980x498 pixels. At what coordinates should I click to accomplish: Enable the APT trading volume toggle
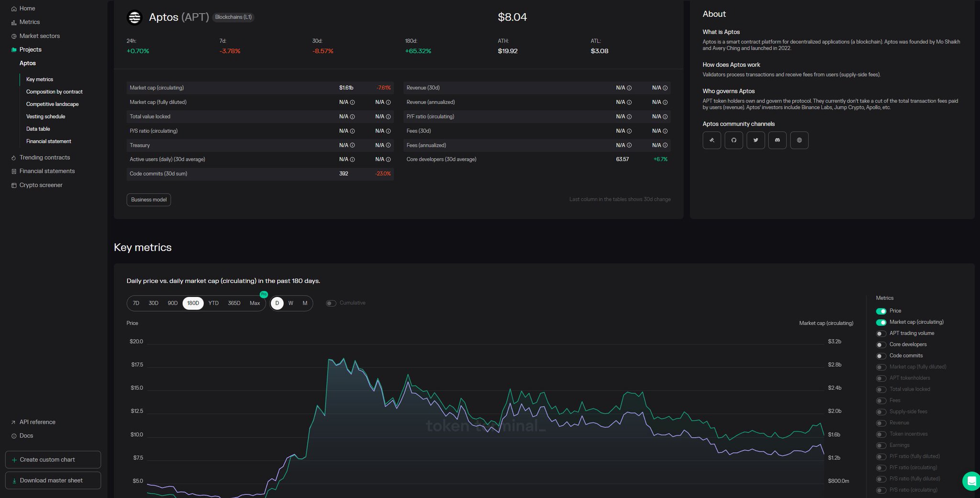(x=881, y=334)
